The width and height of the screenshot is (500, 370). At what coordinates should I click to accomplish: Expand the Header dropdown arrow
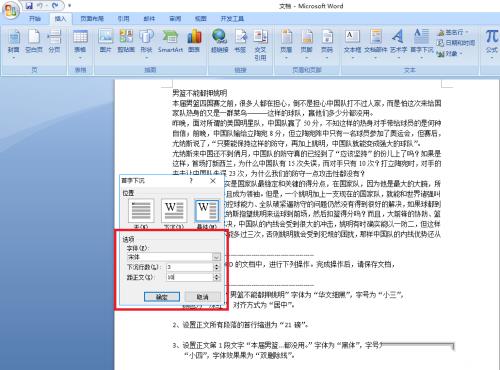coord(286,58)
